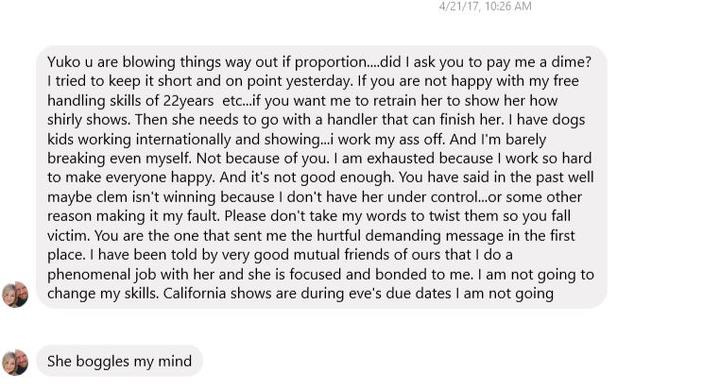Click the phrase 'breaking even myself'
This screenshot has width=720, height=390.
[x=118, y=158]
